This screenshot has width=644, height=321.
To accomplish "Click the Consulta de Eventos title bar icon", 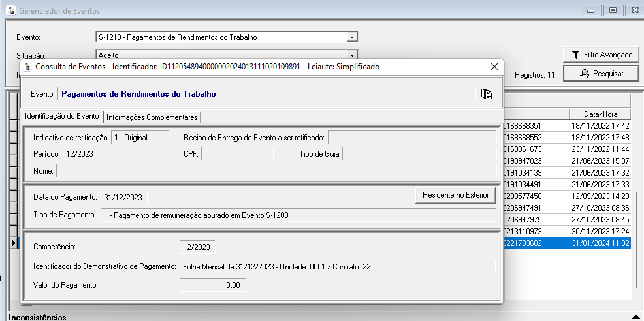I will coord(27,67).
